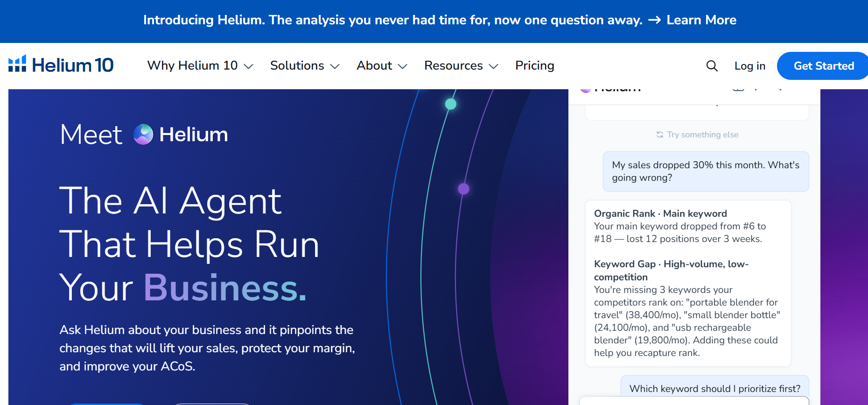The height and width of the screenshot is (405, 868).
Task: Follow the Learn More banner link
Action: (x=701, y=20)
